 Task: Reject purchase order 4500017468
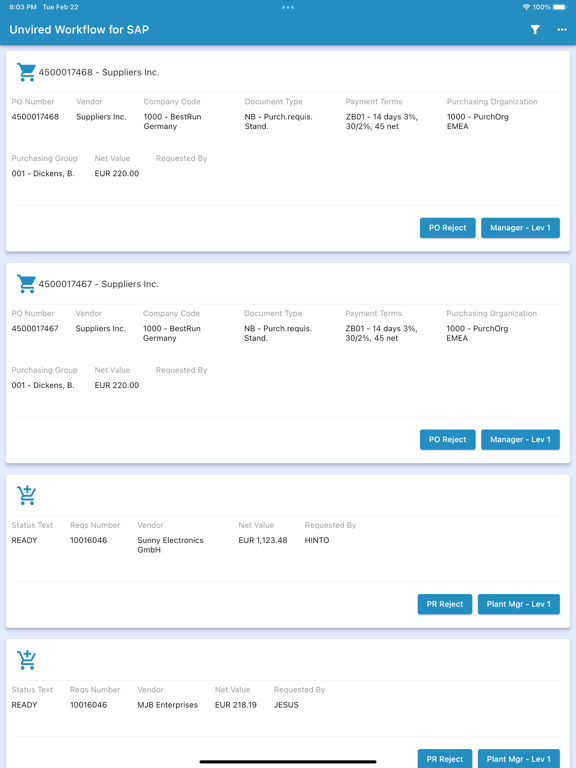[448, 228]
